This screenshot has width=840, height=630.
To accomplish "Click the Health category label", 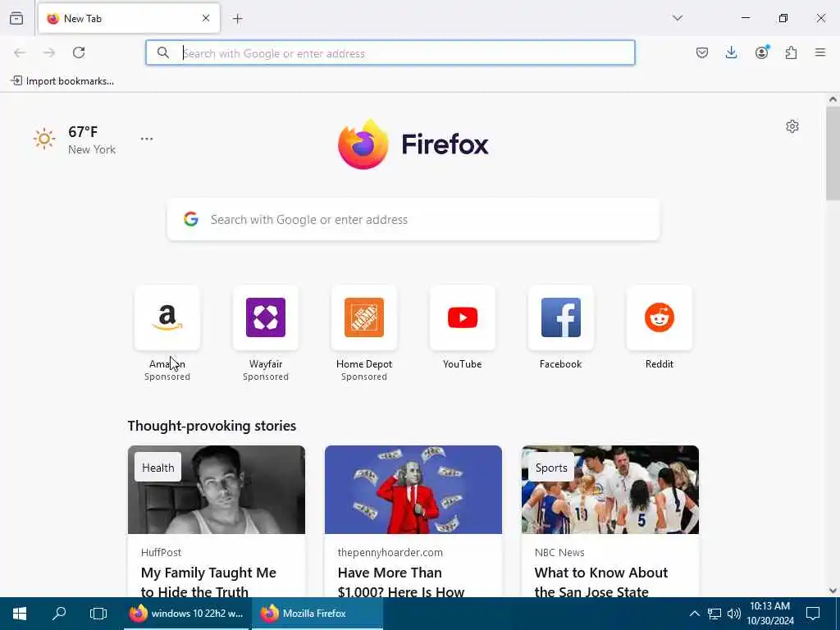I will [x=158, y=468].
